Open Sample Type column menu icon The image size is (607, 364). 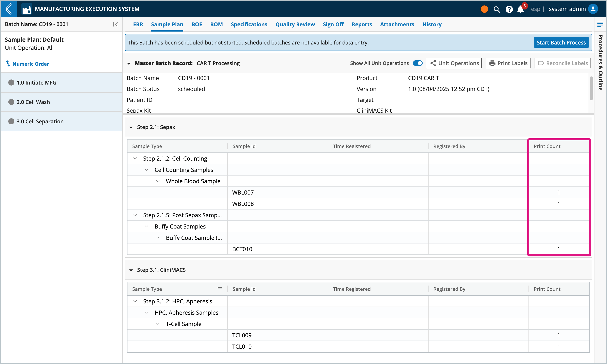(x=220, y=289)
